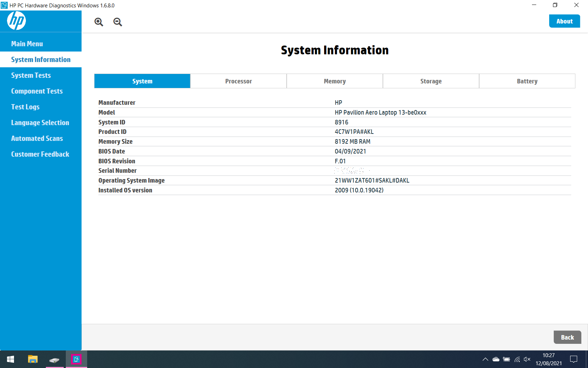Screen dimensions: 588x368
Task: Click the System ID value 8916
Action: pos(342,122)
